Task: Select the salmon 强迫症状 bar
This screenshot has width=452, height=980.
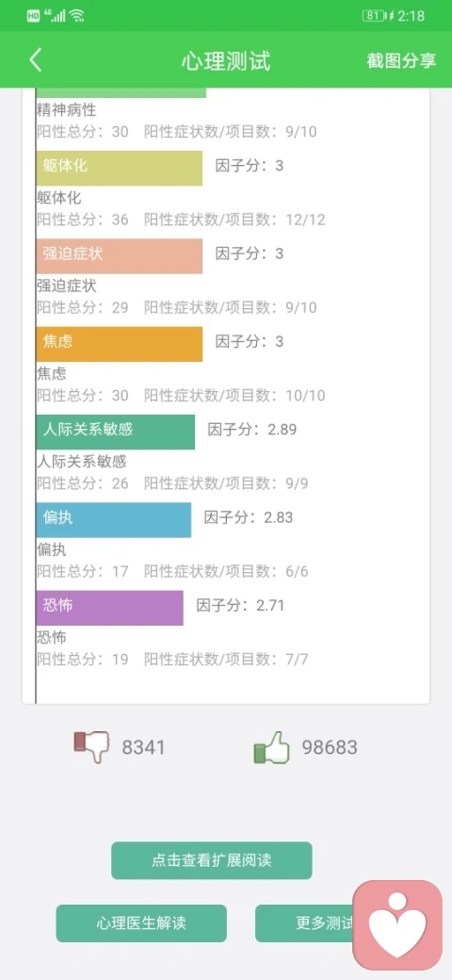Action: [x=120, y=255]
